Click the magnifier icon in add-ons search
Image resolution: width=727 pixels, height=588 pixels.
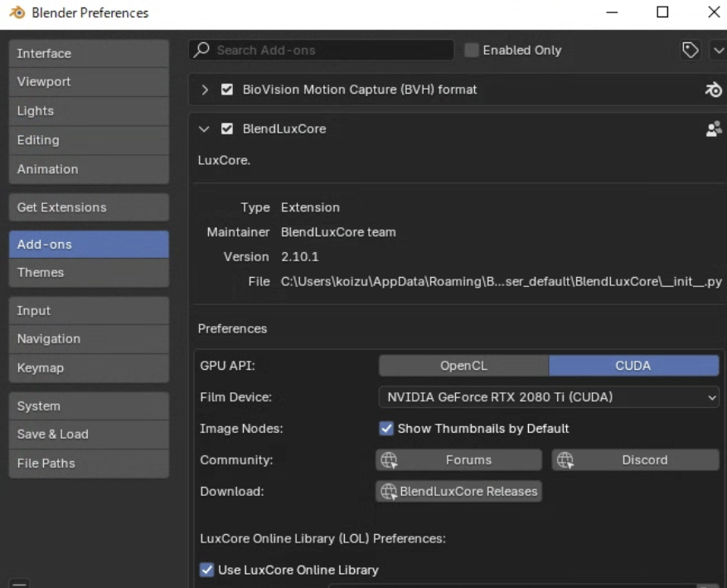pos(201,51)
